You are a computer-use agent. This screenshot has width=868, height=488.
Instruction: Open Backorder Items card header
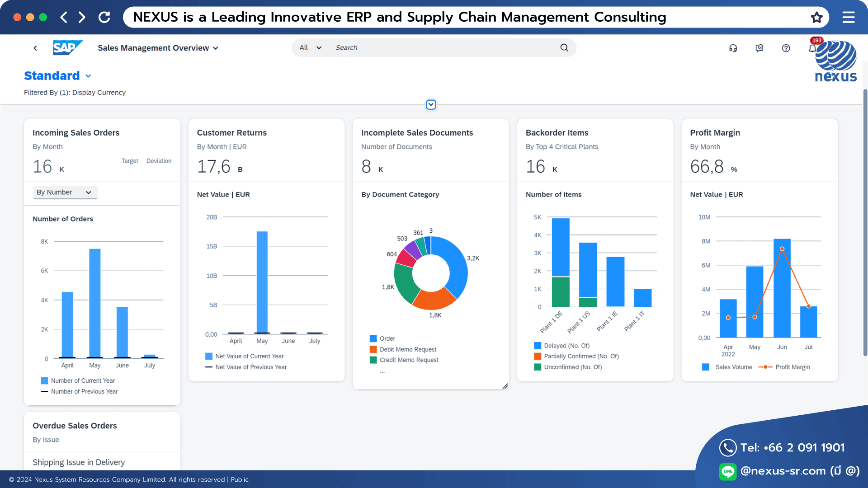click(x=595, y=150)
